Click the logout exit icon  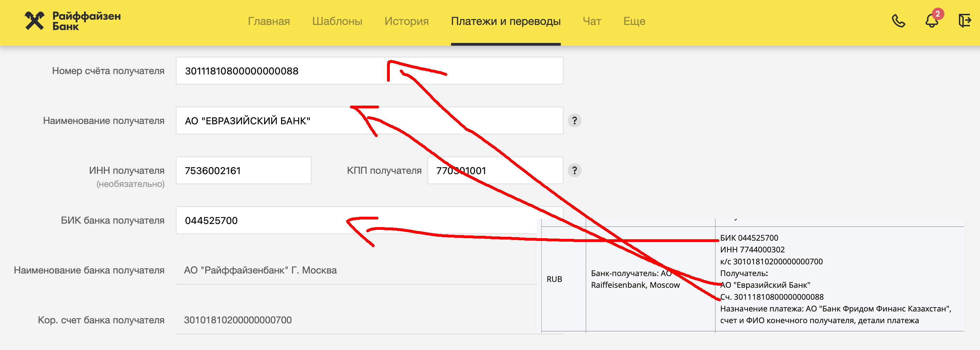(965, 20)
